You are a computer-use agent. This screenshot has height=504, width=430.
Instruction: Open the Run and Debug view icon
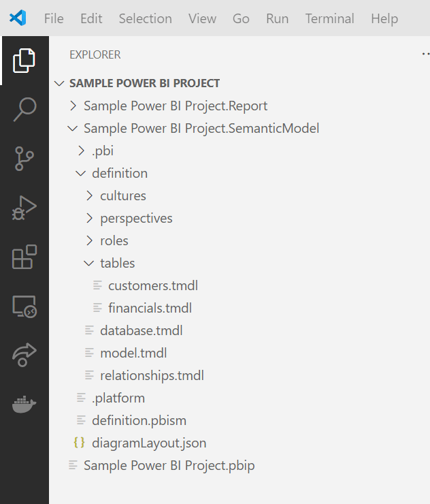pos(24,208)
